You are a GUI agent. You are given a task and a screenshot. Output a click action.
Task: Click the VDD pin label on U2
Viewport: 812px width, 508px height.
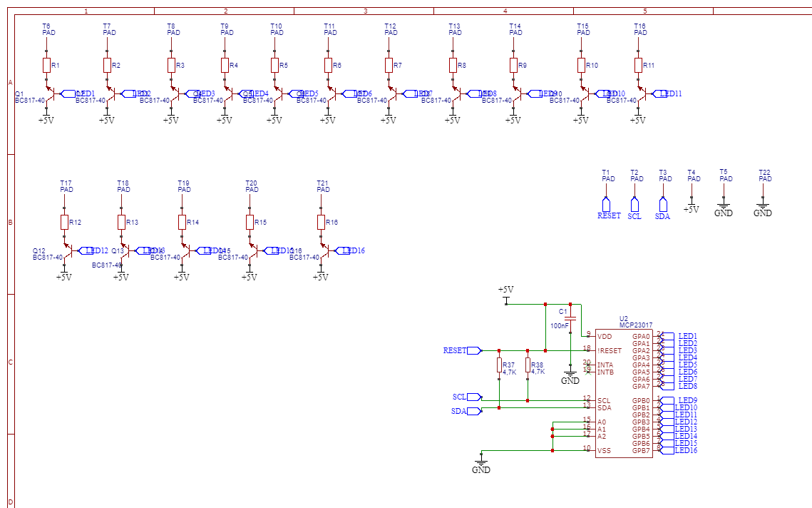(605, 337)
